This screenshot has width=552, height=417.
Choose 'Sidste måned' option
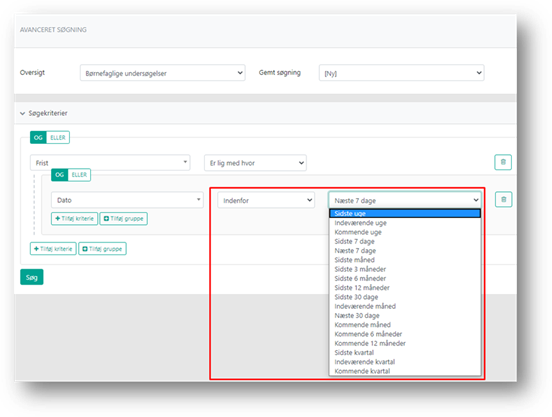click(405, 260)
